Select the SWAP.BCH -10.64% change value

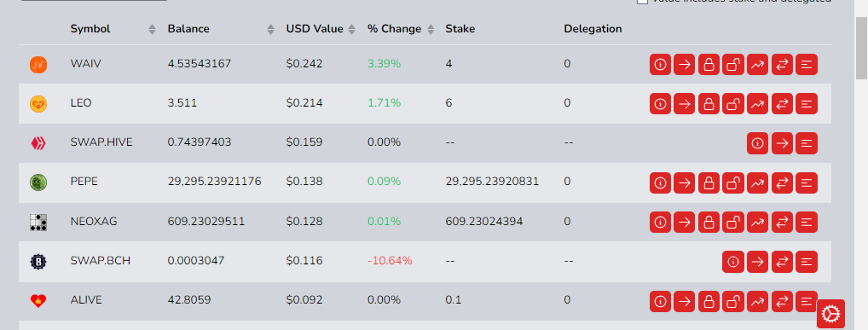(x=390, y=260)
